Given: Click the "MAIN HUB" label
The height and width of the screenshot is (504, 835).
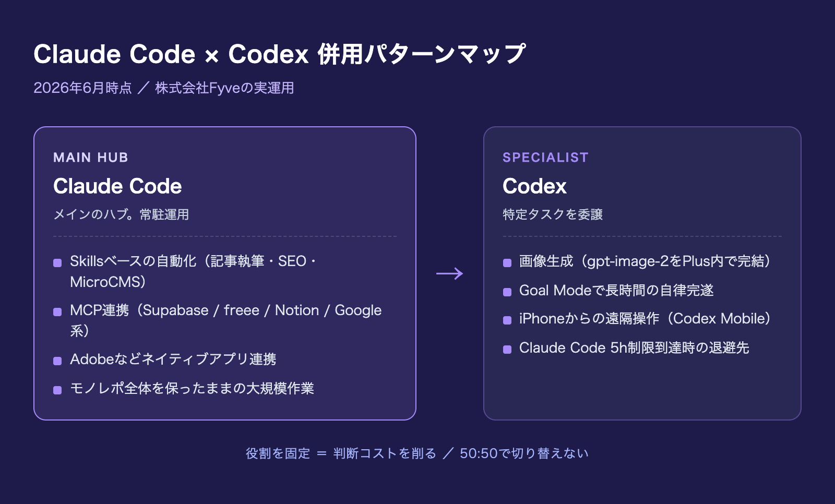Looking at the screenshot, I should (91, 158).
